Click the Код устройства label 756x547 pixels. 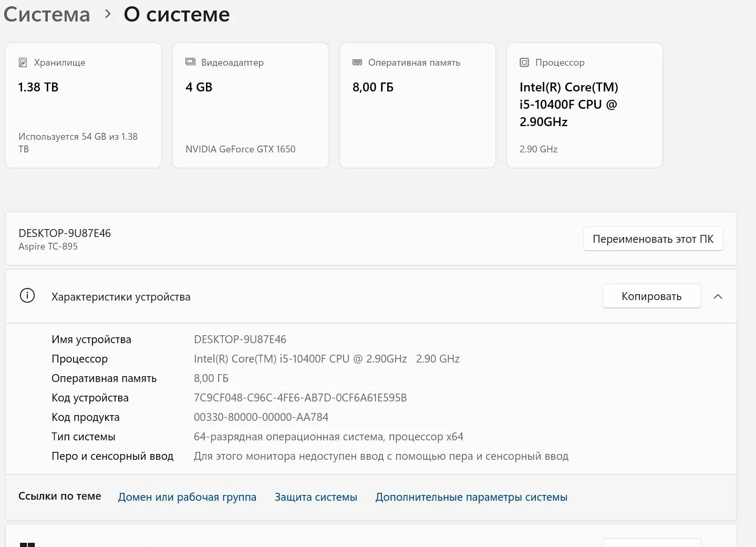point(90,398)
